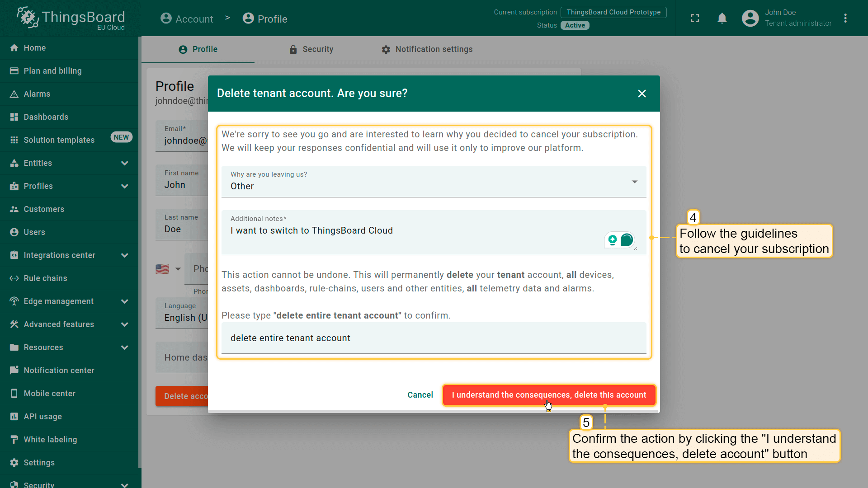This screenshot has width=868, height=488.
Task: Switch to the Security tab
Action: (311, 49)
